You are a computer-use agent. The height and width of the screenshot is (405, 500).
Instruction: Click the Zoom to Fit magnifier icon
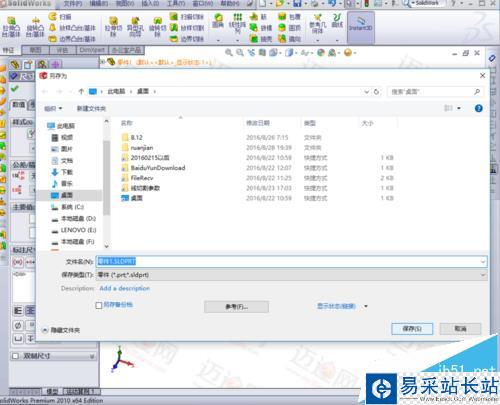pyautogui.click(x=229, y=52)
